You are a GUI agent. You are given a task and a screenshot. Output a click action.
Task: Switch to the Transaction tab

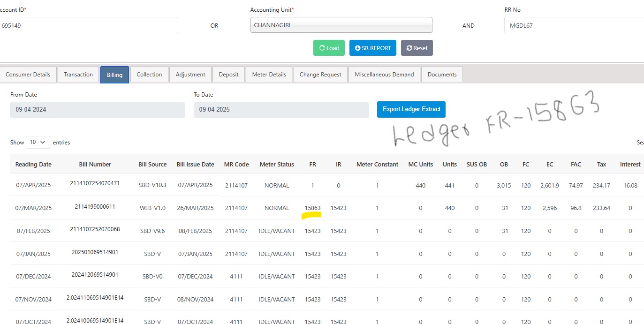pos(78,75)
